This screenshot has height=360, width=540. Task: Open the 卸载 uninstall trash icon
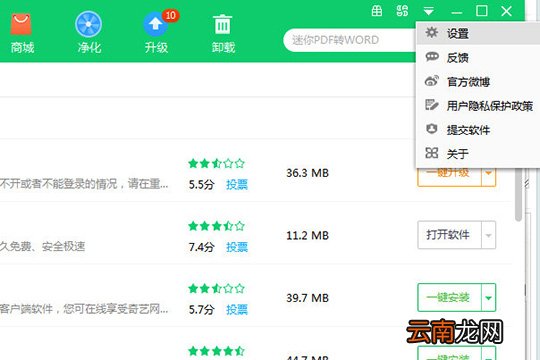click(x=223, y=33)
